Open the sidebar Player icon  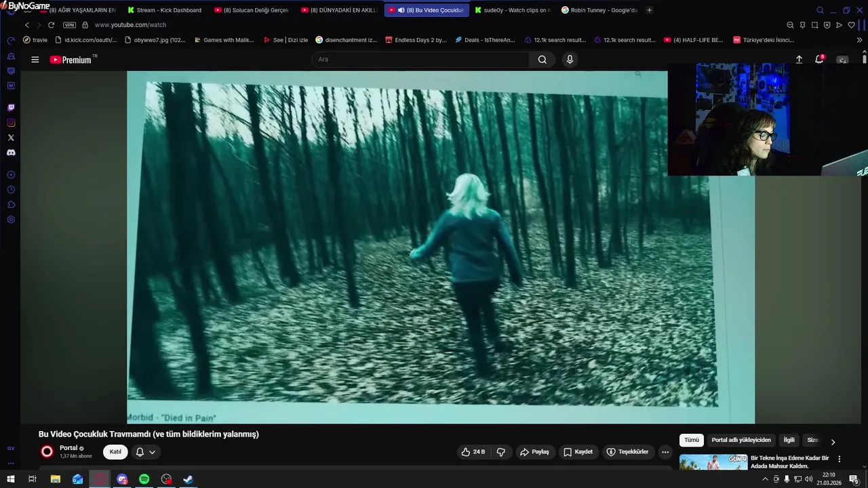point(11,175)
